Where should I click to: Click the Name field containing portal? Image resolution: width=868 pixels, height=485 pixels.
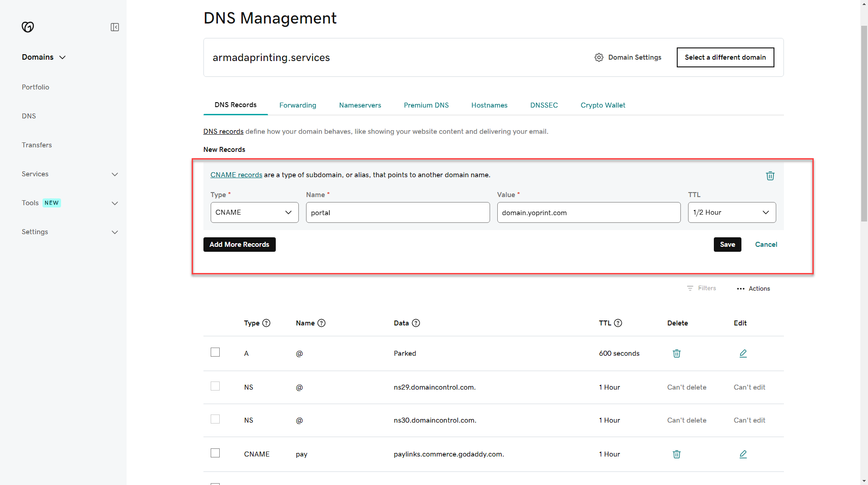tap(398, 212)
